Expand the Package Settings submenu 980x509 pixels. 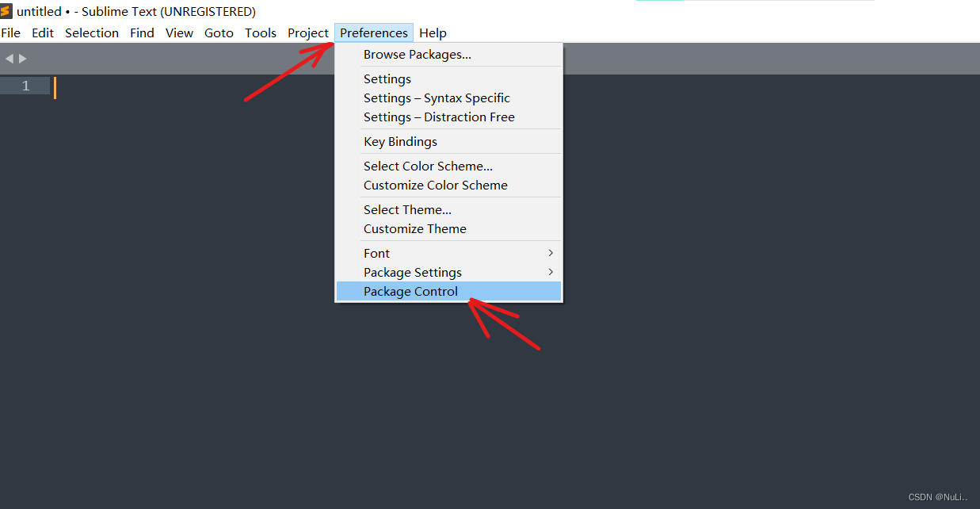pyautogui.click(x=413, y=272)
